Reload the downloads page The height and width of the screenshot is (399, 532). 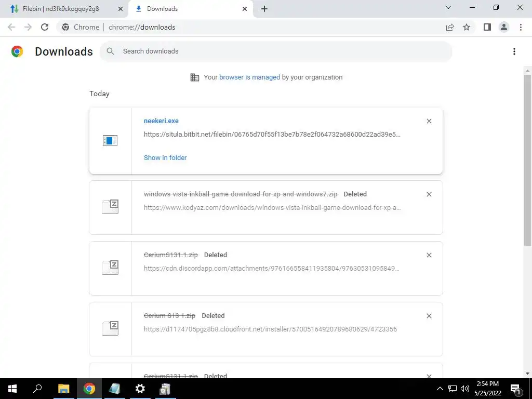(x=45, y=27)
